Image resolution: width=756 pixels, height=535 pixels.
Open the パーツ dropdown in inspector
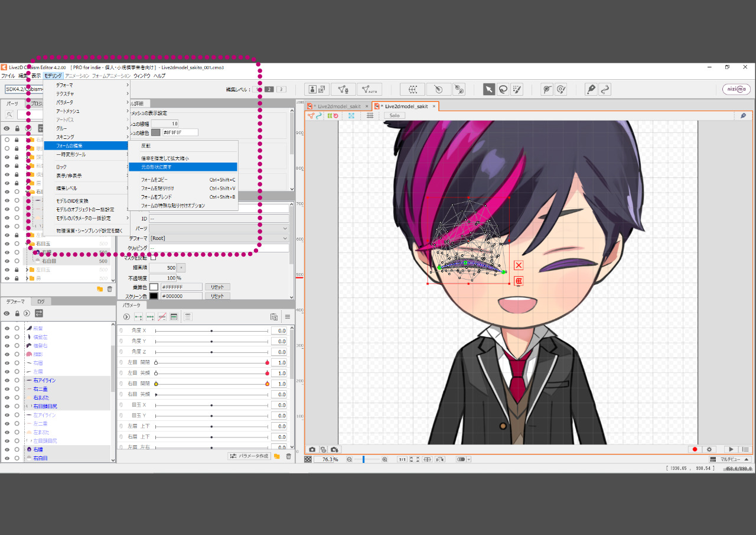pos(219,228)
